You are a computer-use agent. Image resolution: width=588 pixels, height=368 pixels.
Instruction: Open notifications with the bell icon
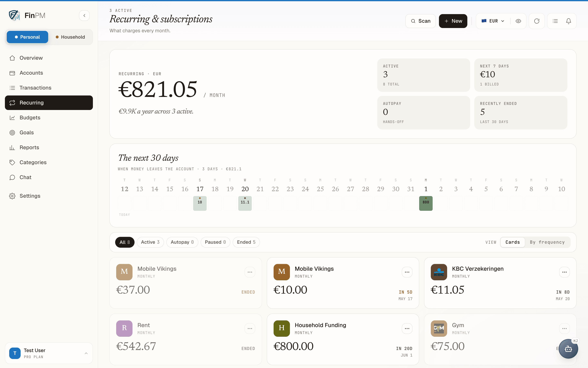569,21
